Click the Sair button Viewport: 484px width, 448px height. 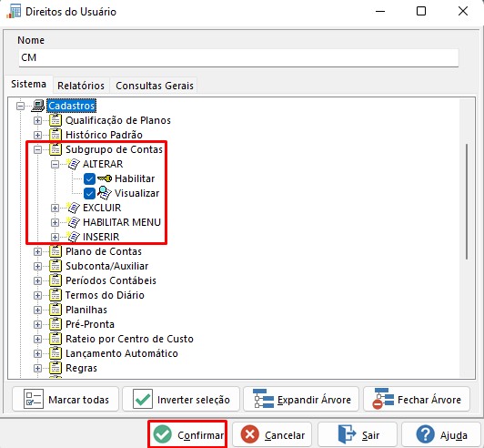point(358,434)
